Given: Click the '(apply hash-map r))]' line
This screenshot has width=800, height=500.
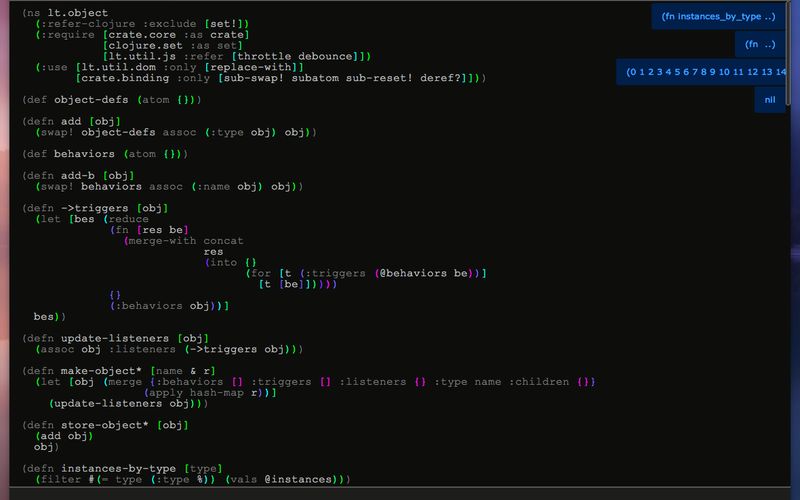Looking at the screenshot, I should (210, 393).
